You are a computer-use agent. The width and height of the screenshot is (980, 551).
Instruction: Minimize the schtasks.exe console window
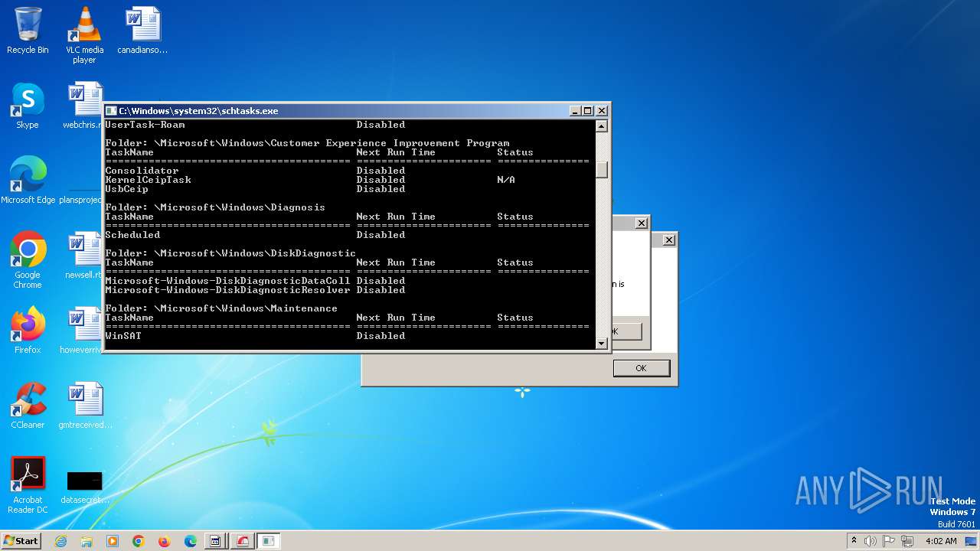click(x=575, y=111)
